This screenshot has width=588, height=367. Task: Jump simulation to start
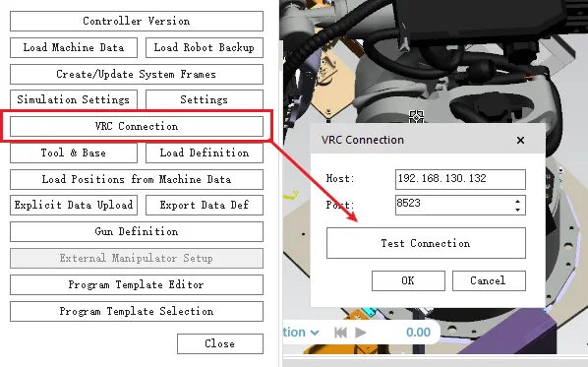pyautogui.click(x=340, y=333)
